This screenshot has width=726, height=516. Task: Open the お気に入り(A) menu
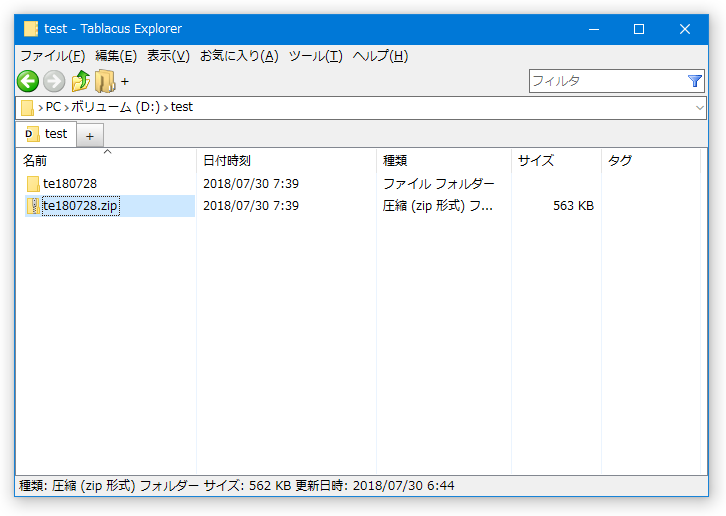pyautogui.click(x=239, y=56)
